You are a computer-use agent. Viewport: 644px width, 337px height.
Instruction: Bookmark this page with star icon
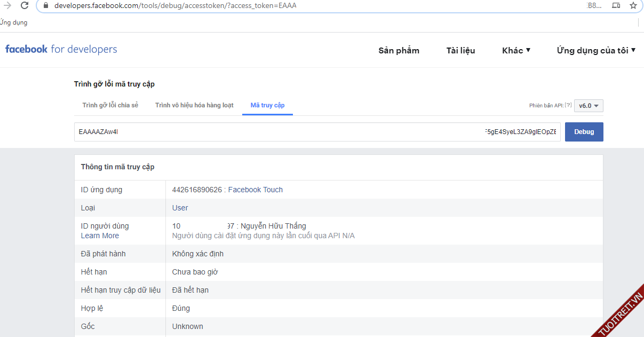tap(633, 5)
